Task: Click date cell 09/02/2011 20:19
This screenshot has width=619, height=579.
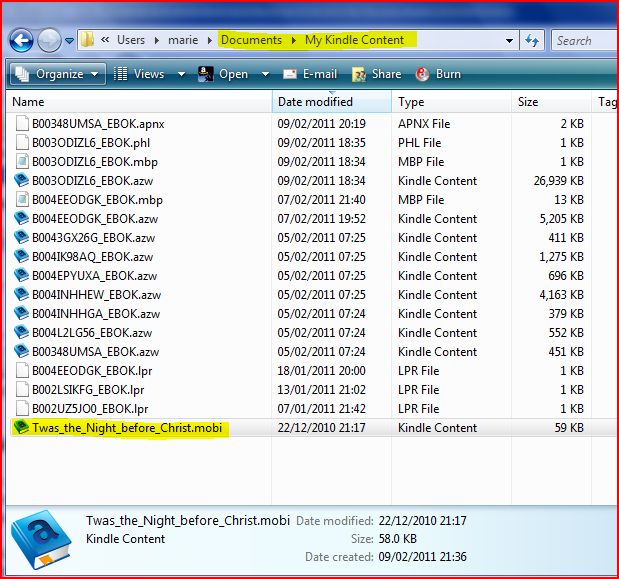Action: point(321,124)
